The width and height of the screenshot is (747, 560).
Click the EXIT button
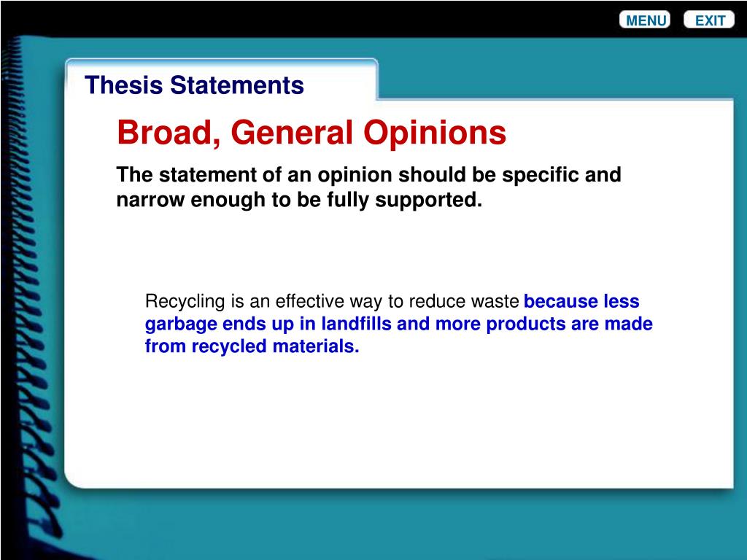pos(709,20)
